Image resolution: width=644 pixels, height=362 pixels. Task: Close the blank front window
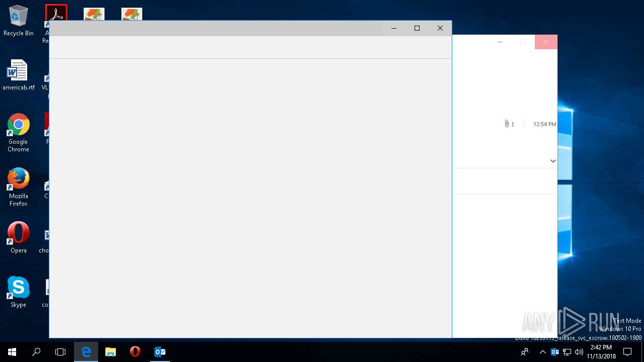(440, 28)
